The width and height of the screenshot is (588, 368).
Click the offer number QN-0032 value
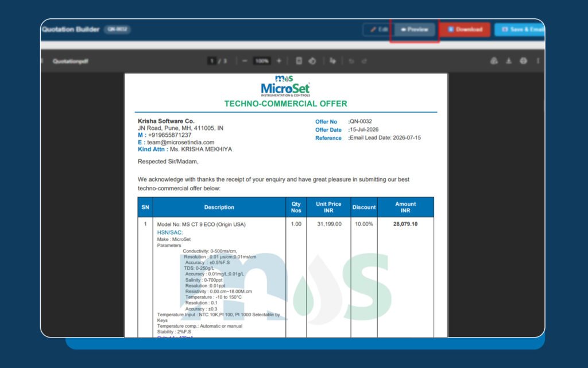pyautogui.click(x=361, y=121)
